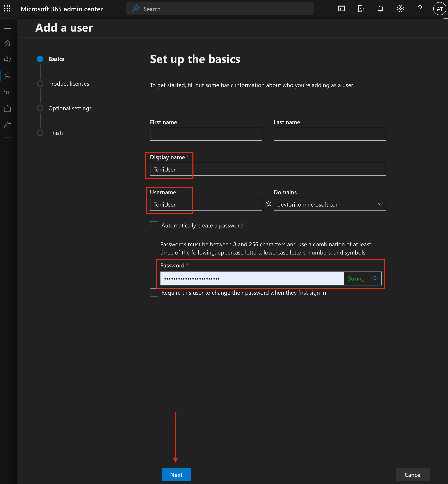Open the AT account avatar
This screenshot has height=484, width=448.
440,9
